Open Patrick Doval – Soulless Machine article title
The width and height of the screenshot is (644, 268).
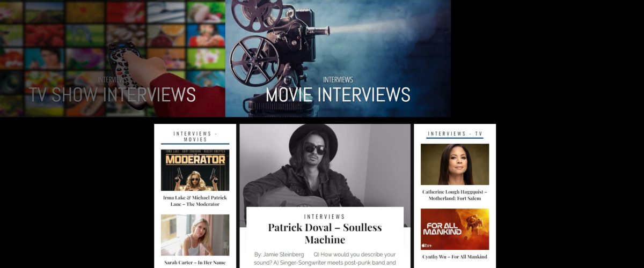[325, 233]
